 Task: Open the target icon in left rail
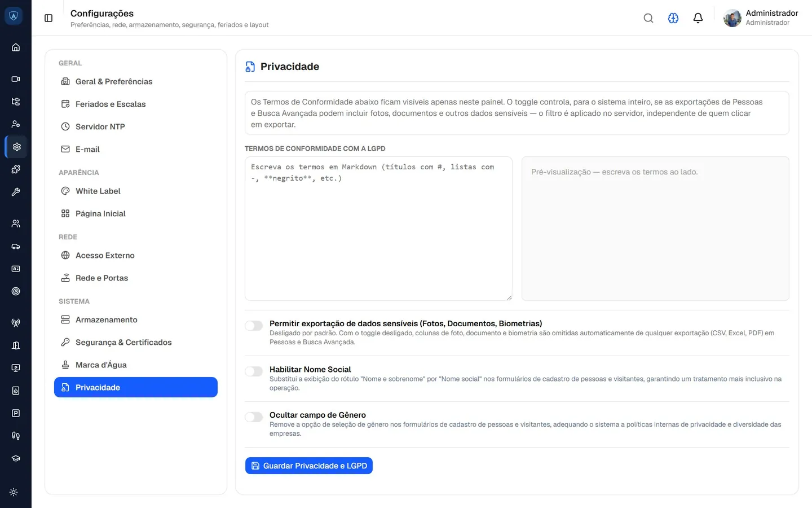pos(16,291)
